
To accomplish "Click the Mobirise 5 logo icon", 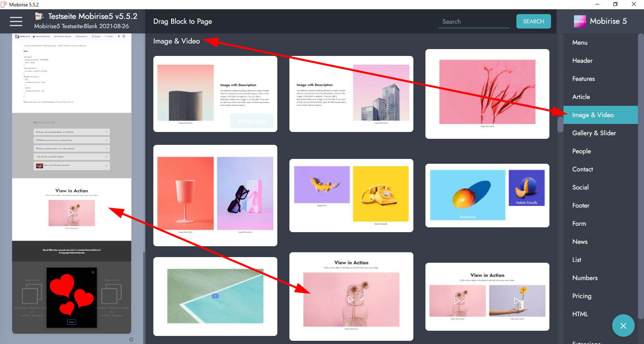I will click(x=580, y=21).
